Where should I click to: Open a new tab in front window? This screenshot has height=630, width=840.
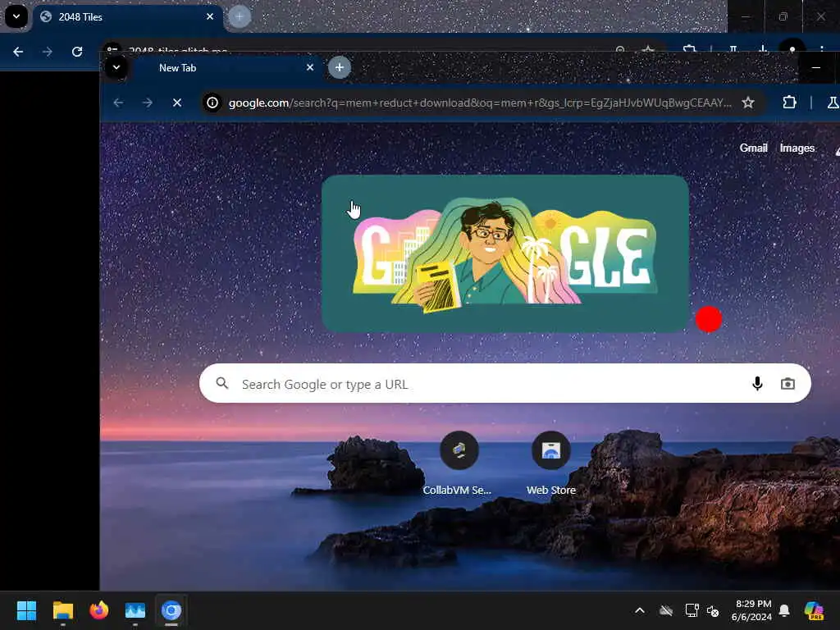[339, 67]
